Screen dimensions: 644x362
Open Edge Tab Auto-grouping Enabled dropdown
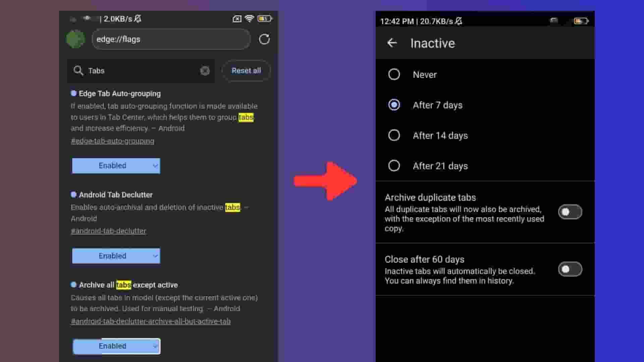click(116, 166)
